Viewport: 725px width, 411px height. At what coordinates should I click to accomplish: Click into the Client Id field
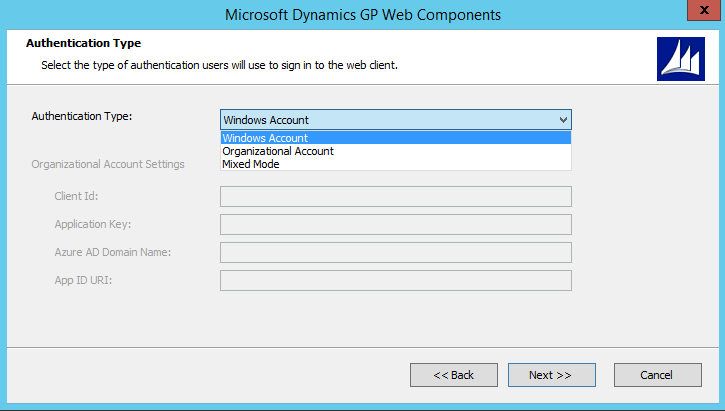396,196
